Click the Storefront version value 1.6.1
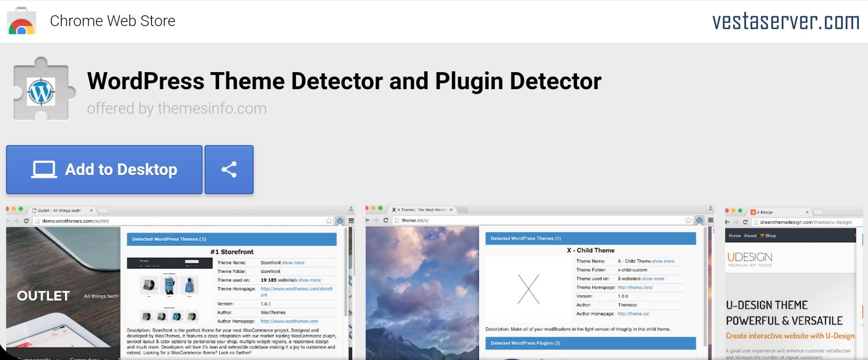The height and width of the screenshot is (360, 868). coord(266,304)
